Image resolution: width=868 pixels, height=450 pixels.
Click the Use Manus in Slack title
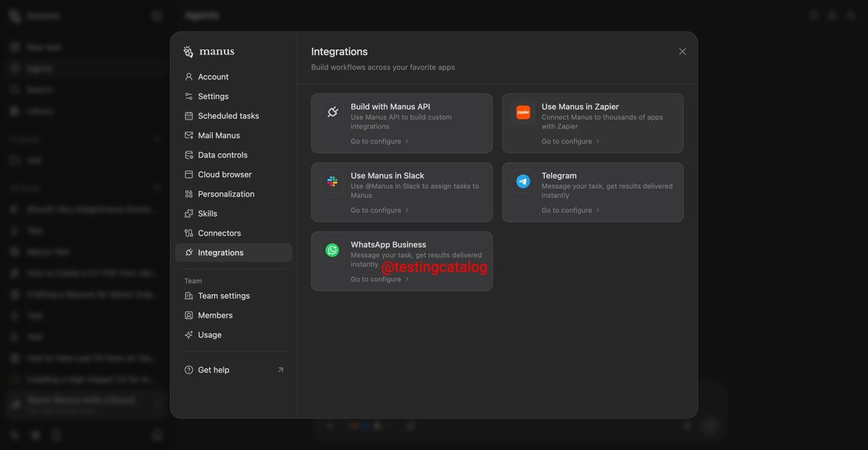[x=387, y=175]
